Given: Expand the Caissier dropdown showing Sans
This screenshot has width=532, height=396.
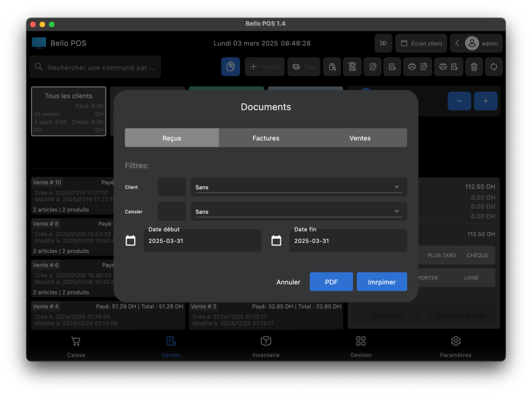Looking at the screenshot, I should [x=298, y=212].
